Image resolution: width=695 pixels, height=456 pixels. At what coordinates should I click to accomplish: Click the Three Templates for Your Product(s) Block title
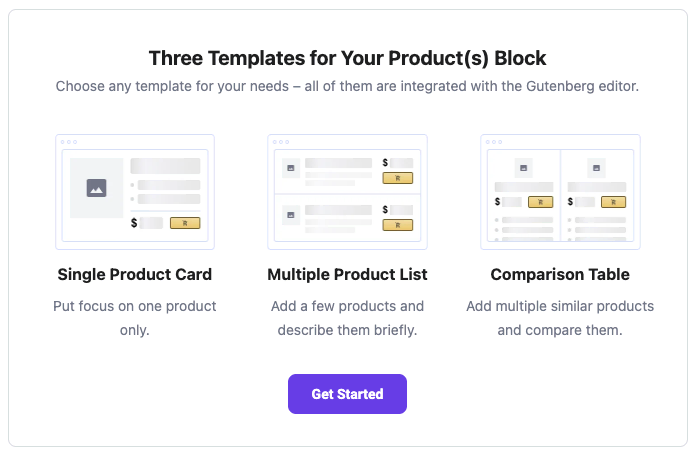pyautogui.click(x=347, y=57)
